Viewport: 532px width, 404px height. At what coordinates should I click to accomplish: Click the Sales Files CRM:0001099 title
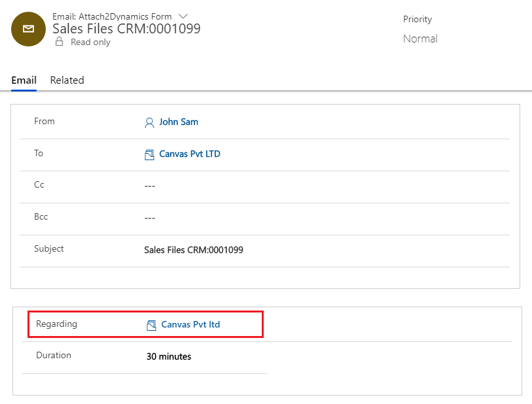[126, 29]
